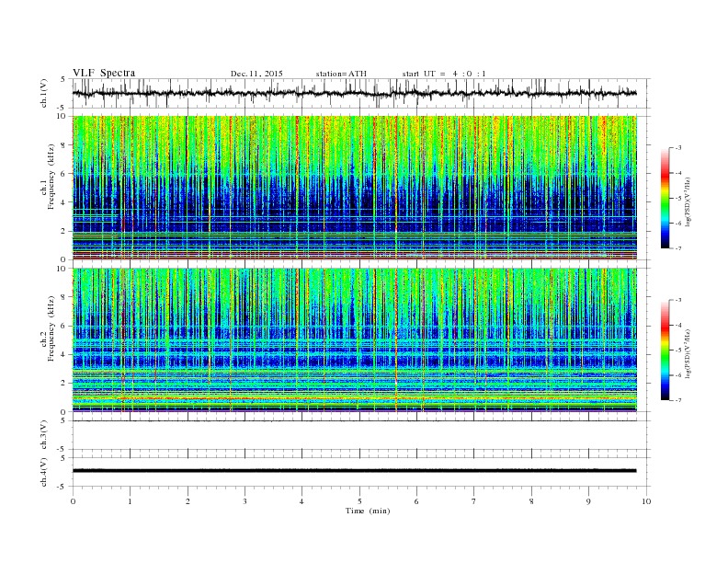
Task: Click the color bar beside ch.2 spectrogram
Action: [665, 350]
